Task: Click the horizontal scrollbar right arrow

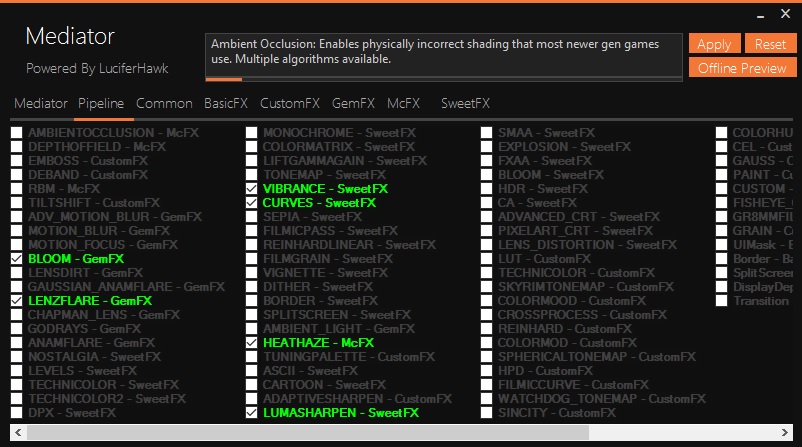Action: click(x=785, y=433)
